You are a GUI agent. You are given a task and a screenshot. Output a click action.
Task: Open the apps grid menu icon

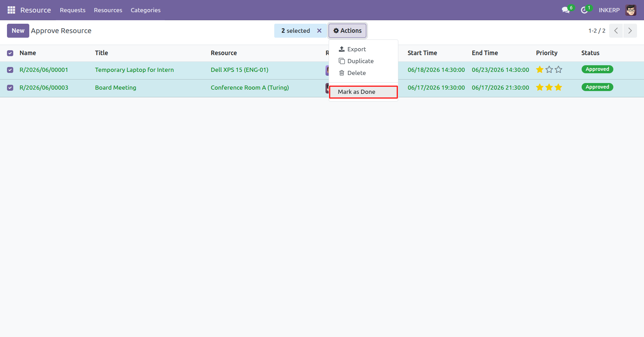tap(11, 10)
